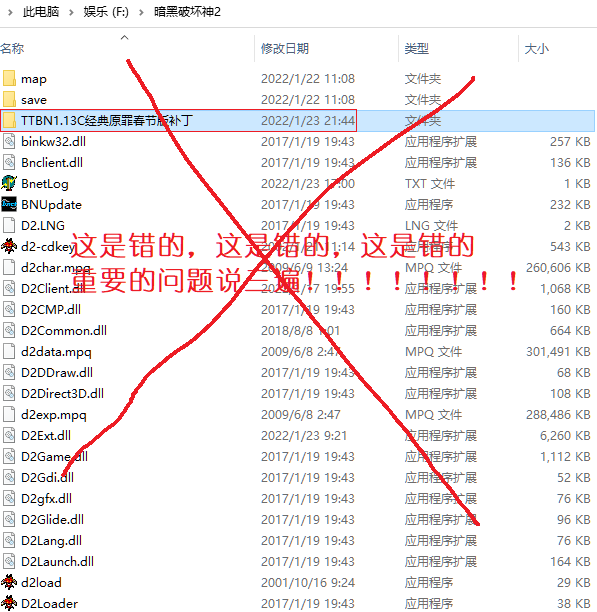Screen dimensions: 597x612
Task: Select the map folder icon
Action: tap(9, 78)
